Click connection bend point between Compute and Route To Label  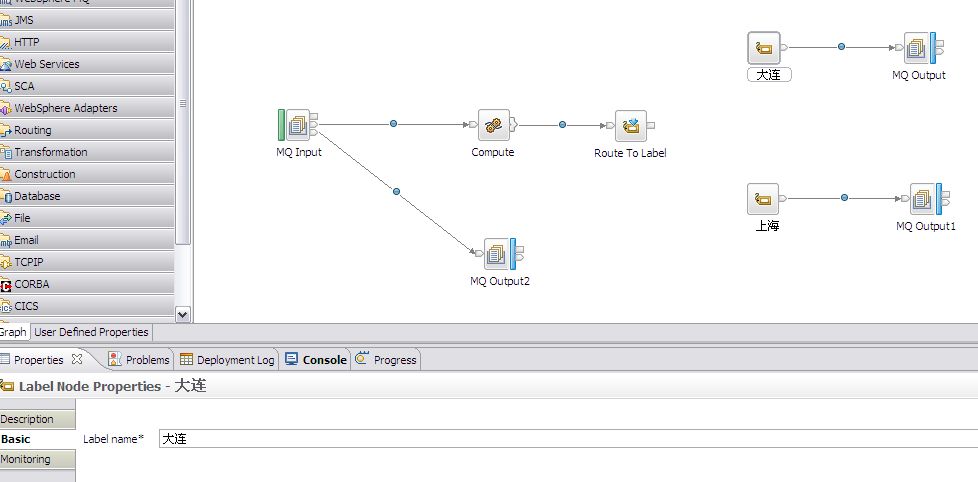563,125
